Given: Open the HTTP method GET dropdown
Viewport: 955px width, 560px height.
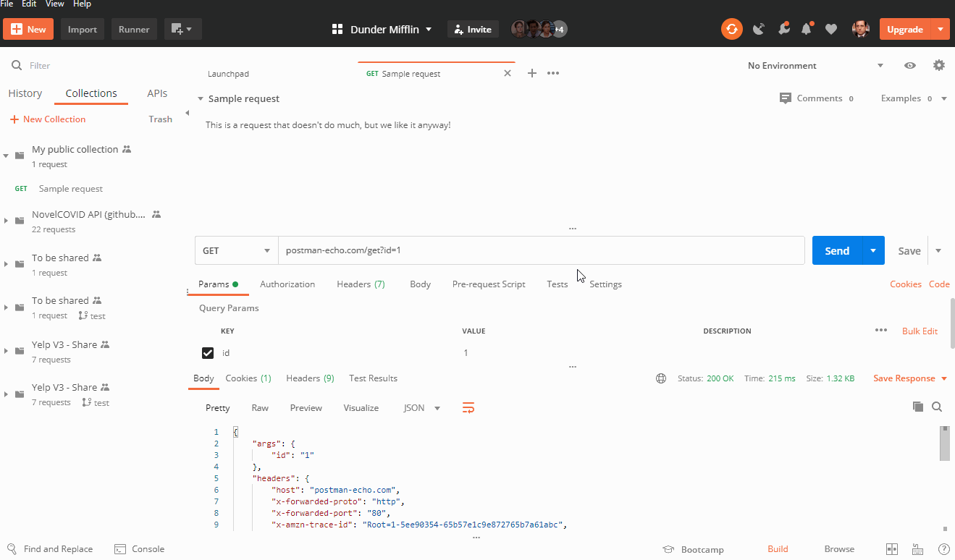Looking at the screenshot, I should (x=236, y=250).
